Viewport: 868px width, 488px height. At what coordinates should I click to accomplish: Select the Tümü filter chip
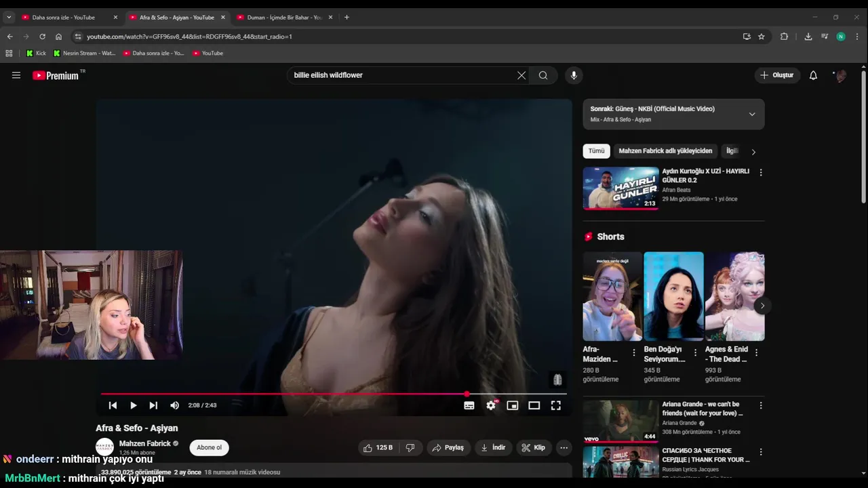pyautogui.click(x=596, y=151)
